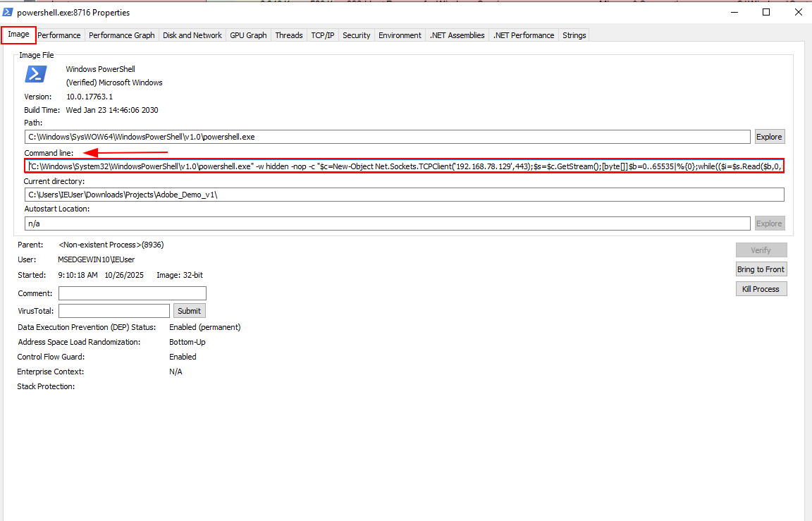Image resolution: width=812 pixels, height=521 pixels.
Task: Click the Windows PowerShell description text
Action: [x=101, y=69]
